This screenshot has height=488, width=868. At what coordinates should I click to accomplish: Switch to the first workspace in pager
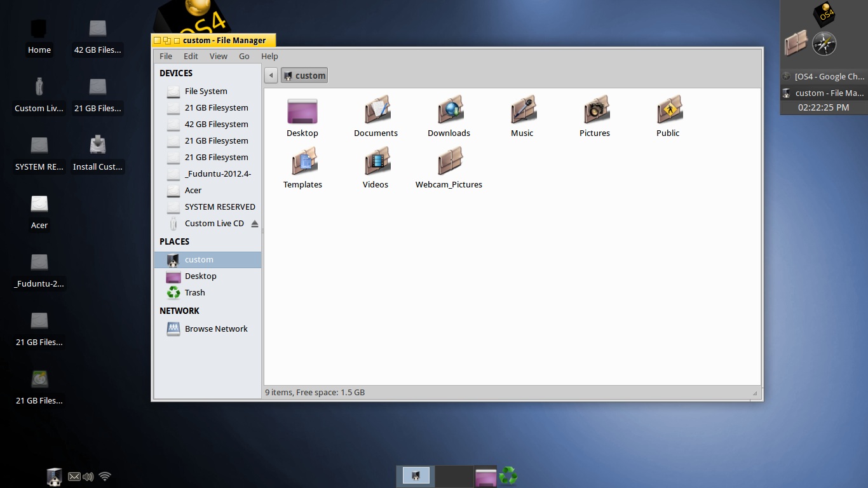[416, 475]
